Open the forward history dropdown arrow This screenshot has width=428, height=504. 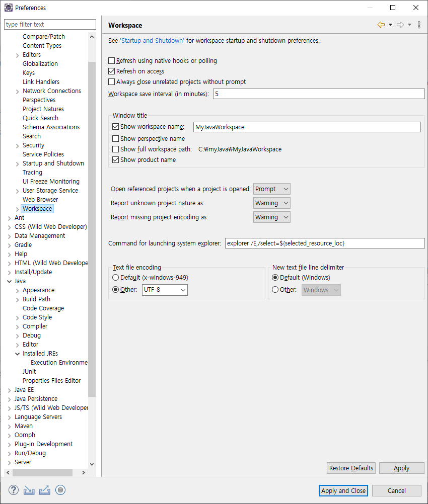coord(409,25)
